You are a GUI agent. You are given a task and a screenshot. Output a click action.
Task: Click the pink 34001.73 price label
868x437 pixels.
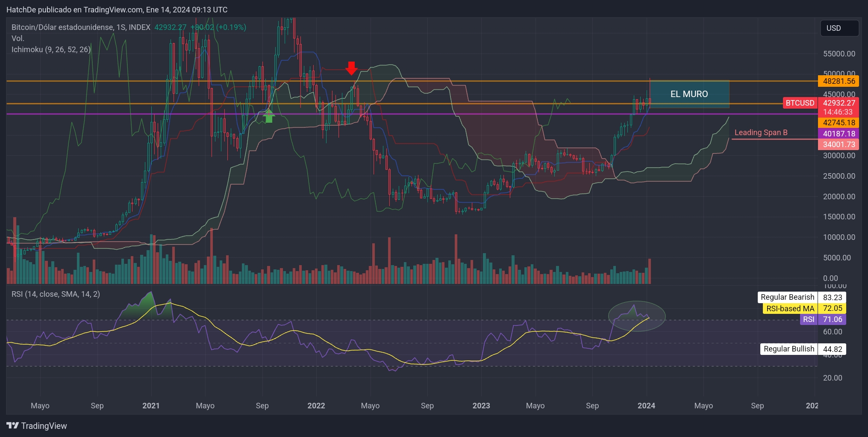(x=839, y=145)
